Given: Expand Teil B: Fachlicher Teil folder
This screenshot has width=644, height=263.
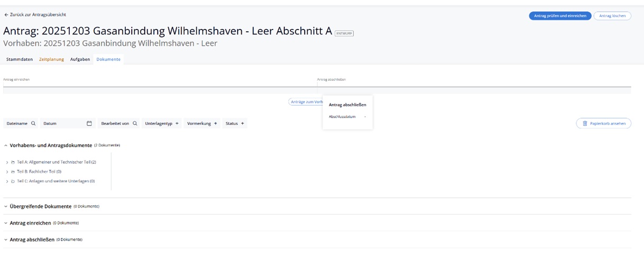Looking at the screenshot, I should [x=7, y=172].
